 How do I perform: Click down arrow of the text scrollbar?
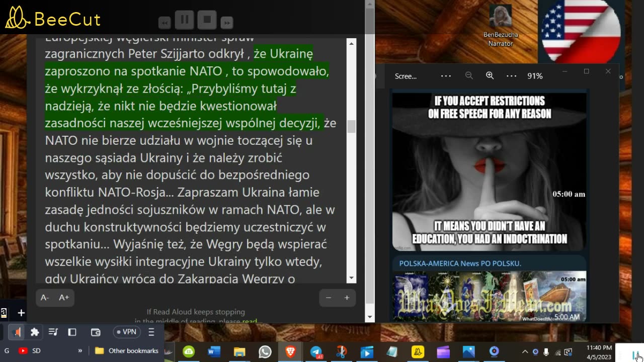pos(351,278)
